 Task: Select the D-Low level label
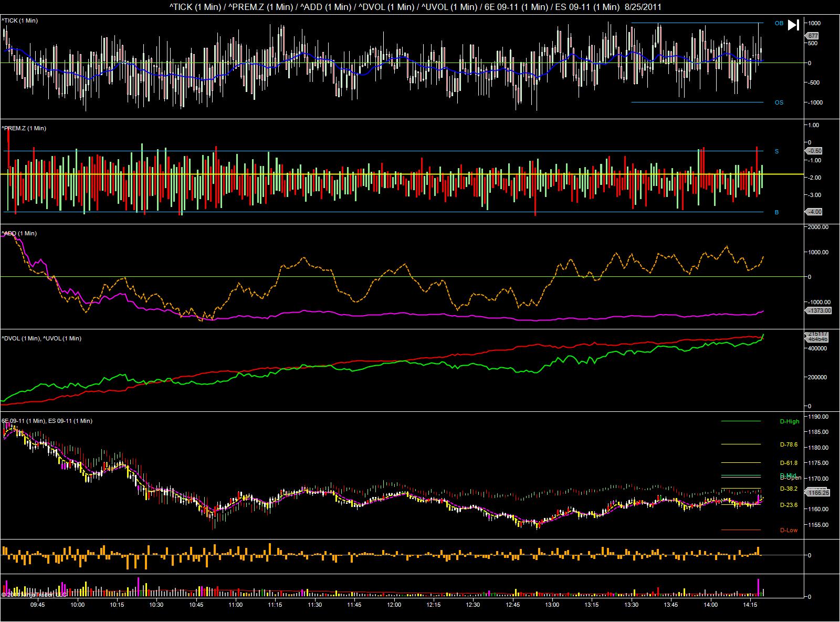(x=789, y=530)
